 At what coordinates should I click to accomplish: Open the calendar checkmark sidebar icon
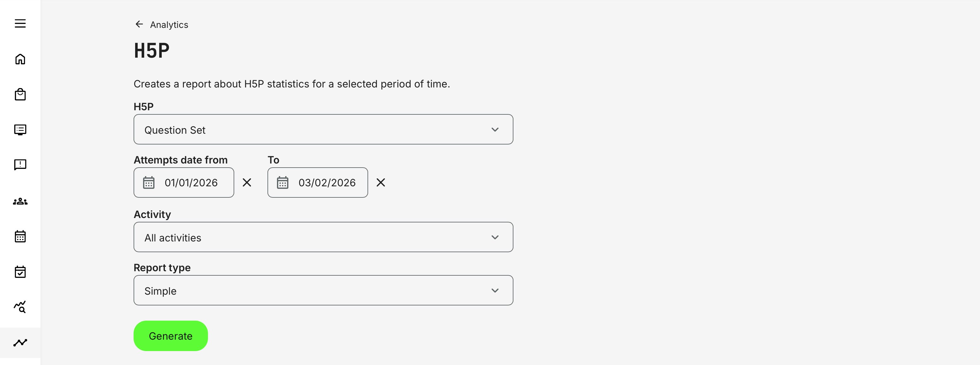tap(20, 272)
